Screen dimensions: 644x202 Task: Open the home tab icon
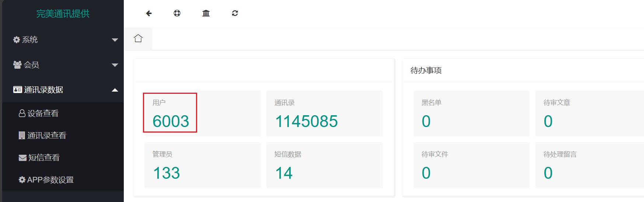coord(138,38)
